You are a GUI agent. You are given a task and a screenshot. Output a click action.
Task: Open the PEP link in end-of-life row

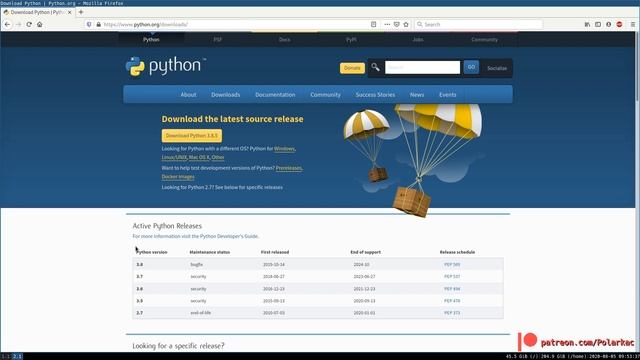(452, 313)
